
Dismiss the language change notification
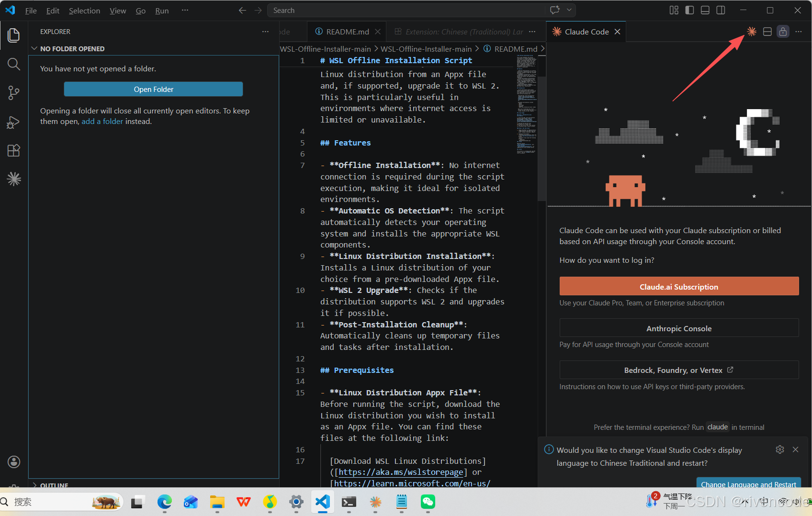point(795,449)
